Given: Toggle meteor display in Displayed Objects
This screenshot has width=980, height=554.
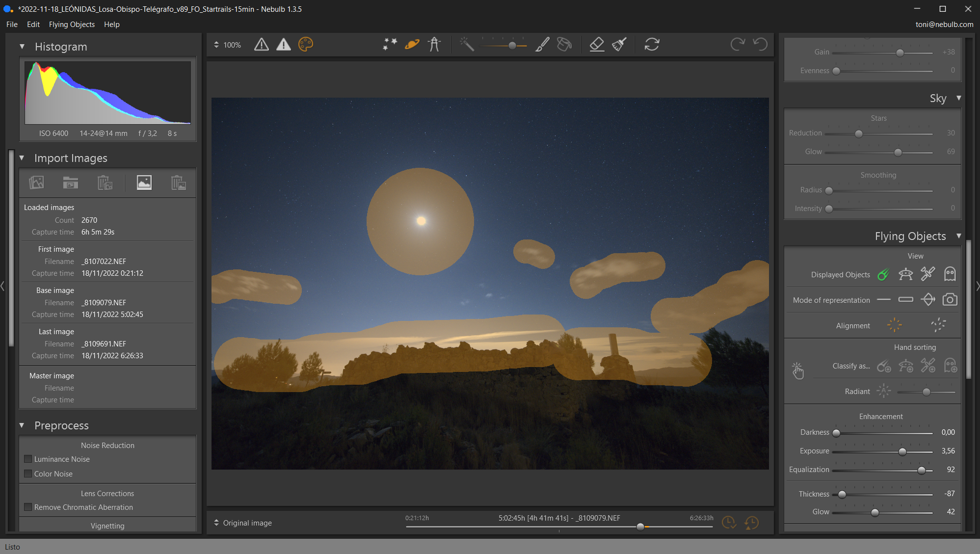Looking at the screenshot, I should tap(883, 274).
